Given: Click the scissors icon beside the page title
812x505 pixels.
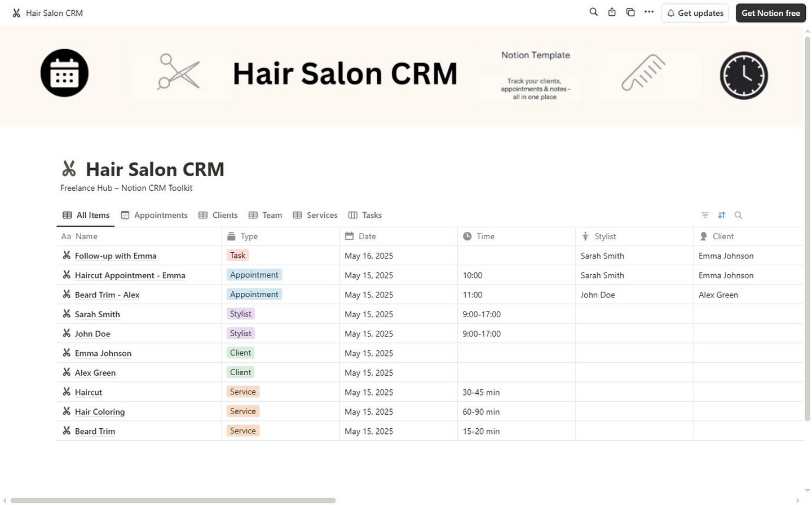Looking at the screenshot, I should click(x=69, y=169).
